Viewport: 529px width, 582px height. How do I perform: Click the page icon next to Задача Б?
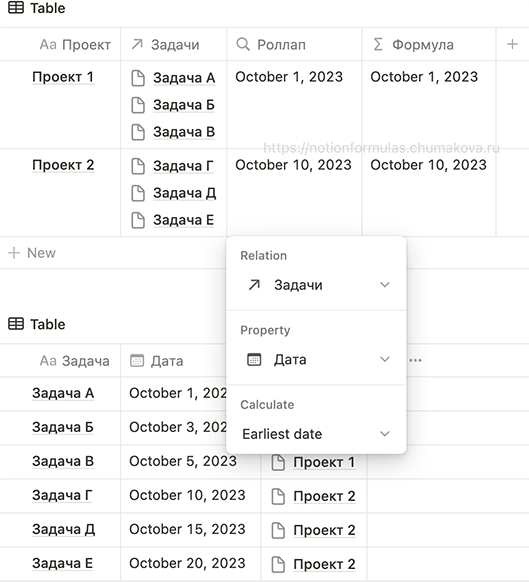(138, 105)
